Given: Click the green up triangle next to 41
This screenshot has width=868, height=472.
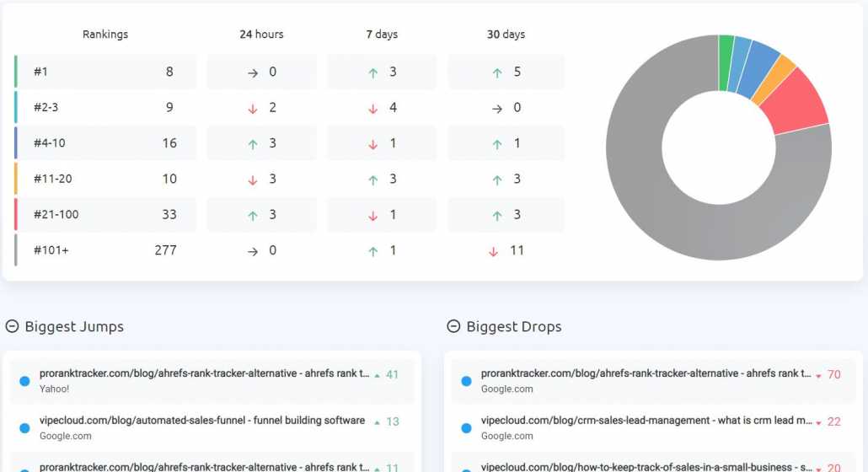Looking at the screenshot, I should 377,375.
